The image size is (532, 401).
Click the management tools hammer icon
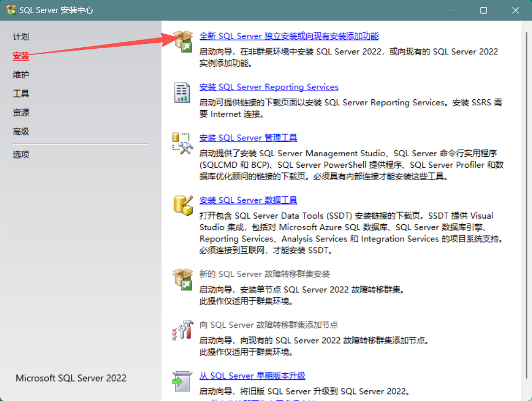tap(182, 143)
